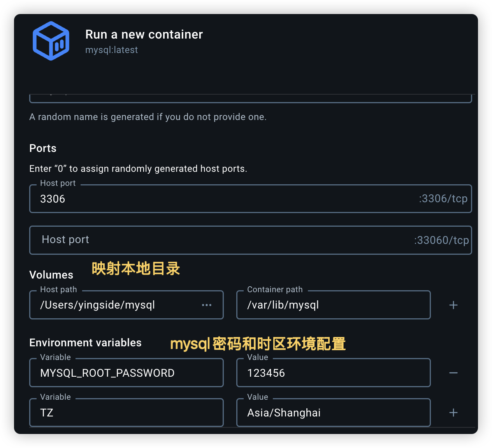The width and height of the screenshot is (492, 448).
Task: Remove MYSQL_ROOT_PASSWORD variable with minus icon
Action: pos(453,373)
